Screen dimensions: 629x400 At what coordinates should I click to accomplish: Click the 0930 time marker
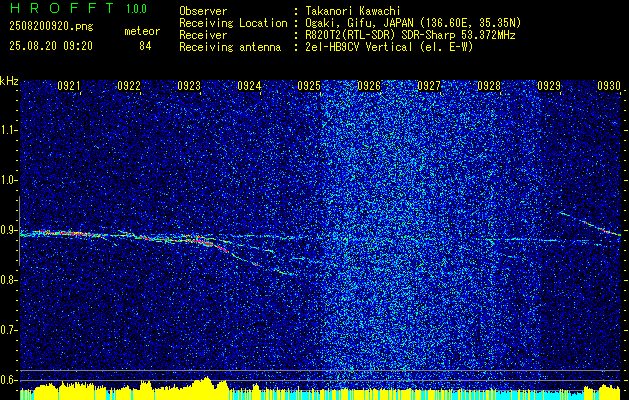609,86
